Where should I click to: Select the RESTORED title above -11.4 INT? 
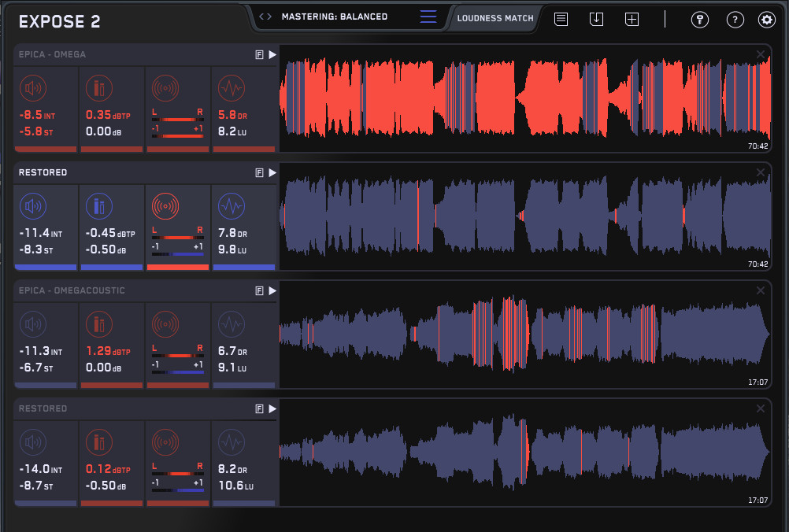43,172
